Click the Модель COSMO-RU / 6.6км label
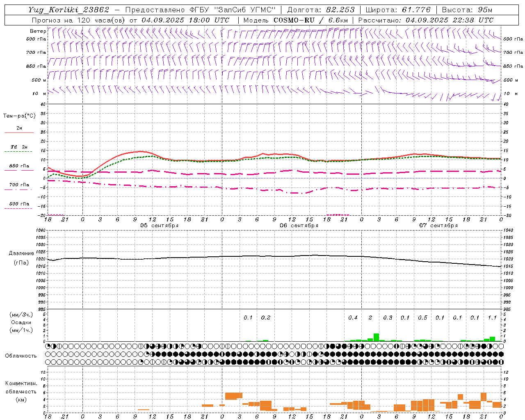The image size is (525, 420). click(296, 20)
